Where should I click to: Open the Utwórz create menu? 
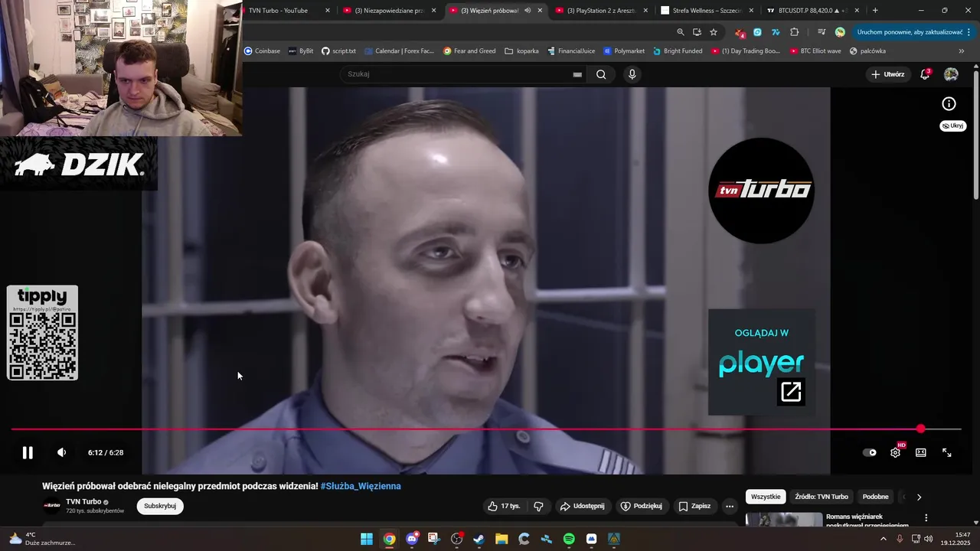[888, 74]
